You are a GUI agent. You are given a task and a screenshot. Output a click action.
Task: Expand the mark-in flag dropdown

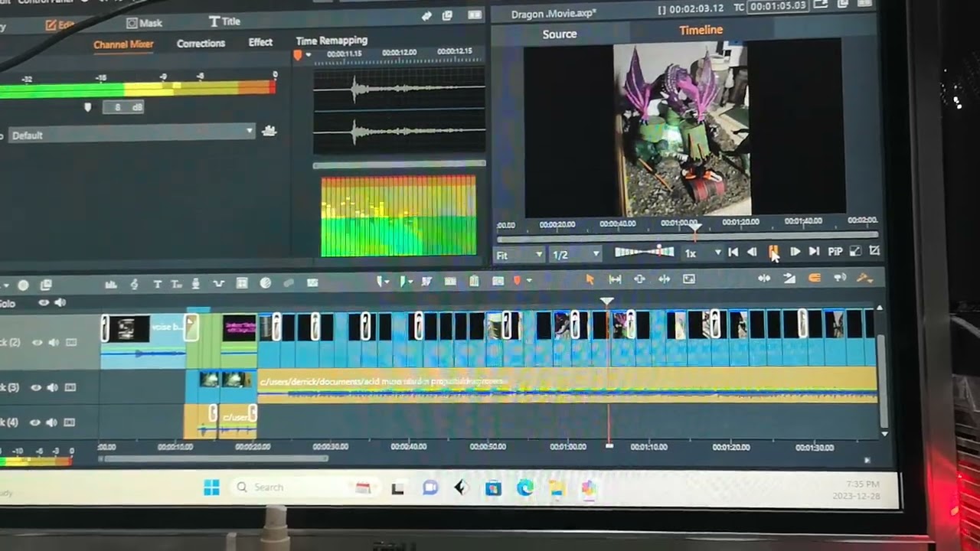387,282
